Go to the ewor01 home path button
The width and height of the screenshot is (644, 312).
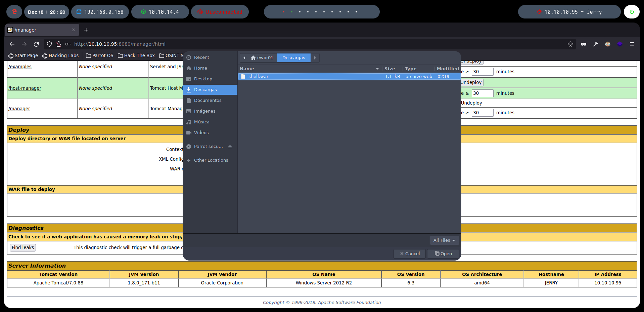coord(262,58)
